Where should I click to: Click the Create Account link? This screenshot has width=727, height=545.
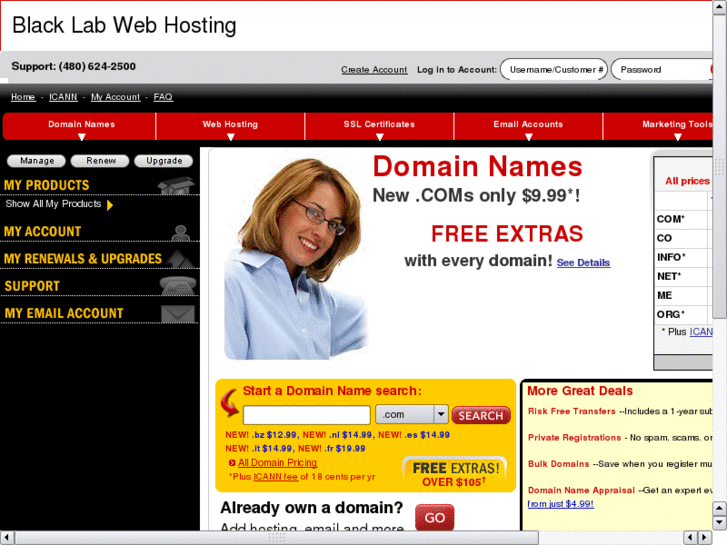374,70
